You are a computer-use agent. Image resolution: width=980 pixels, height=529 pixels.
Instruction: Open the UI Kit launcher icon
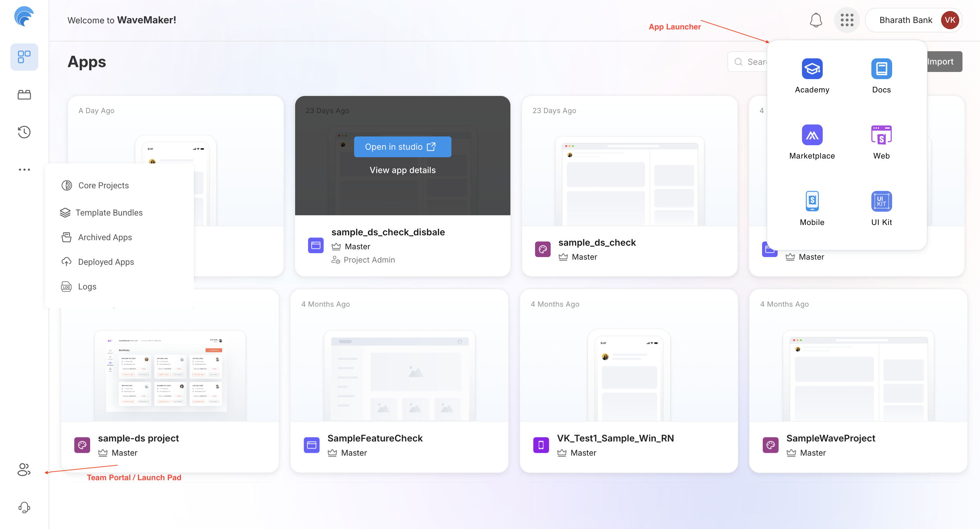coord(881,201)
